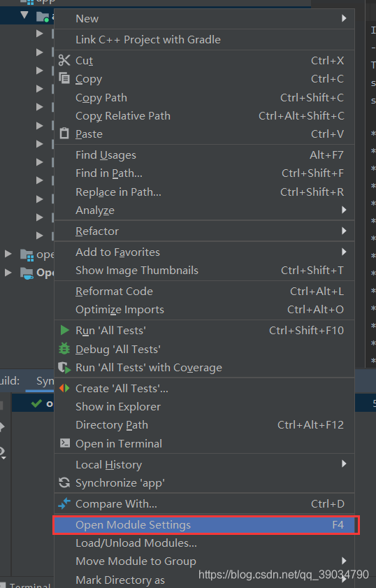Screen dimensions: 376x588
Task: Open the Local History submenu
Action: pos(204,465)
